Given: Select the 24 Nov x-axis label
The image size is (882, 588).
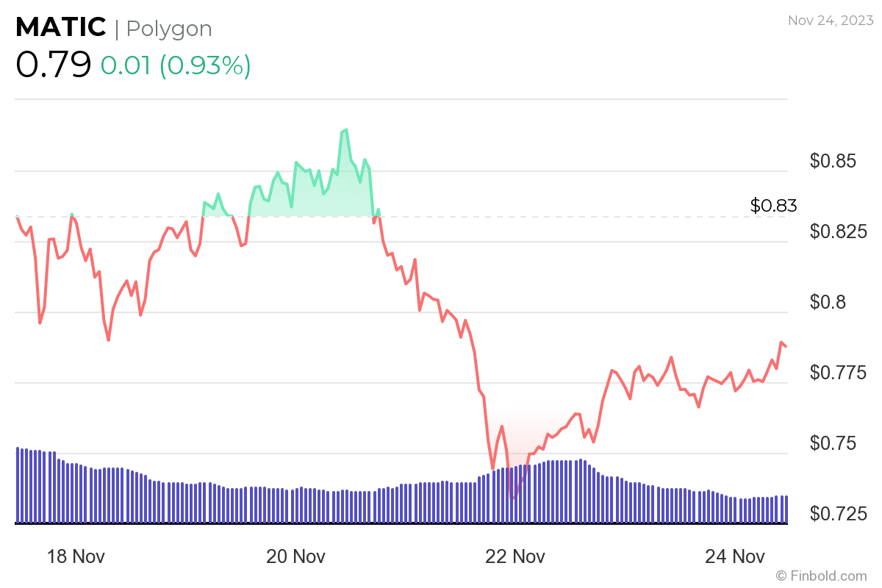Looking at the screenshot, I should pyautogui.click(x=736, y=556).
